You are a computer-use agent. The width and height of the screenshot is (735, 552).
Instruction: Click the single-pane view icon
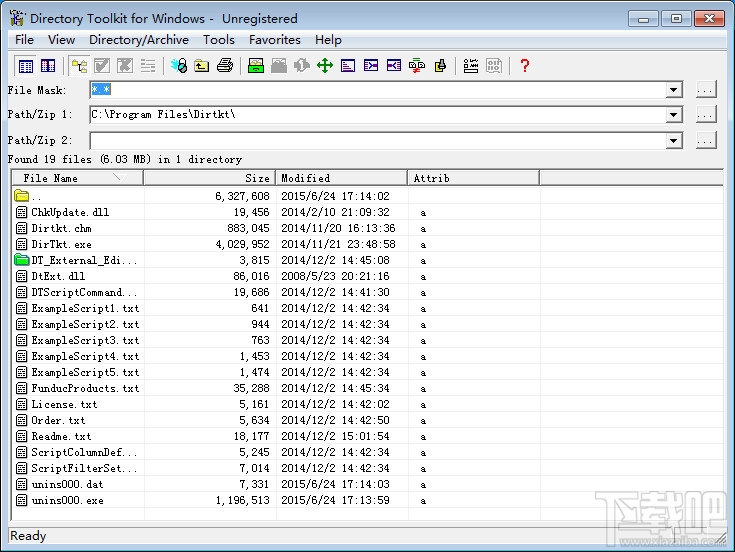point(26,66)
